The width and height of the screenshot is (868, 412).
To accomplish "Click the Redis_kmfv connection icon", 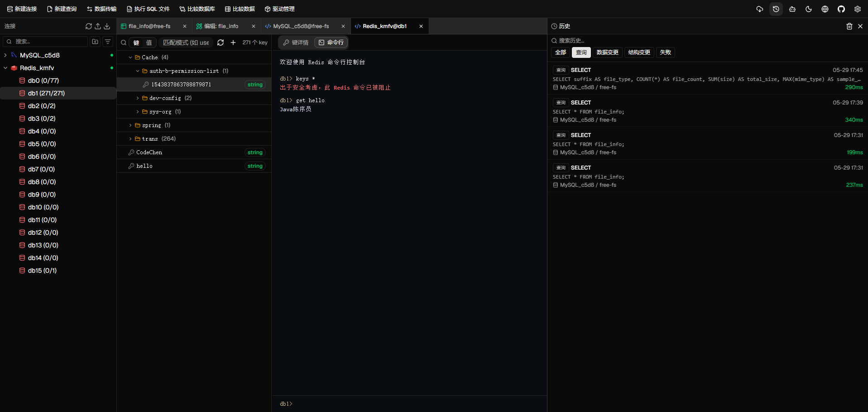I will pos(14,68).
